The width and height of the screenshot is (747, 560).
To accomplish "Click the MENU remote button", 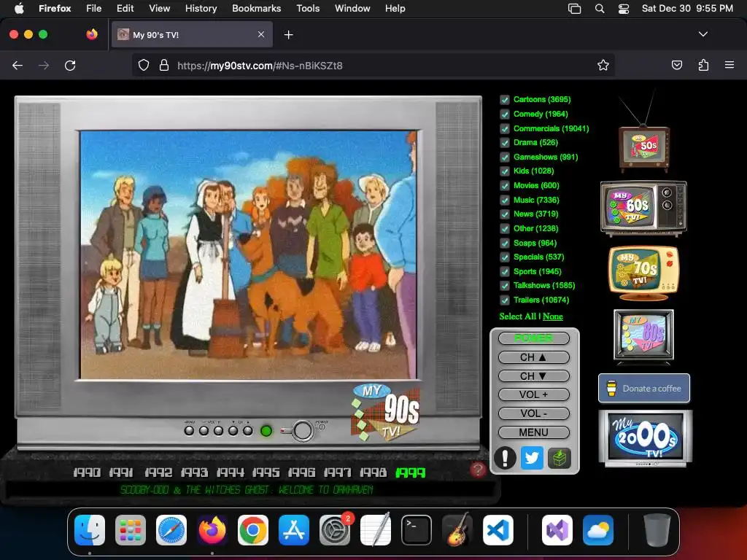I will [533, 432].
